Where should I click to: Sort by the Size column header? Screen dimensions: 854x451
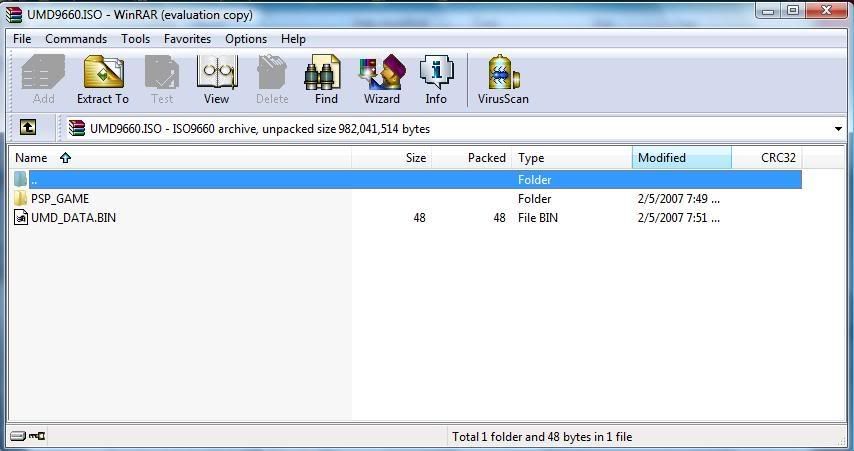point(392,158)
